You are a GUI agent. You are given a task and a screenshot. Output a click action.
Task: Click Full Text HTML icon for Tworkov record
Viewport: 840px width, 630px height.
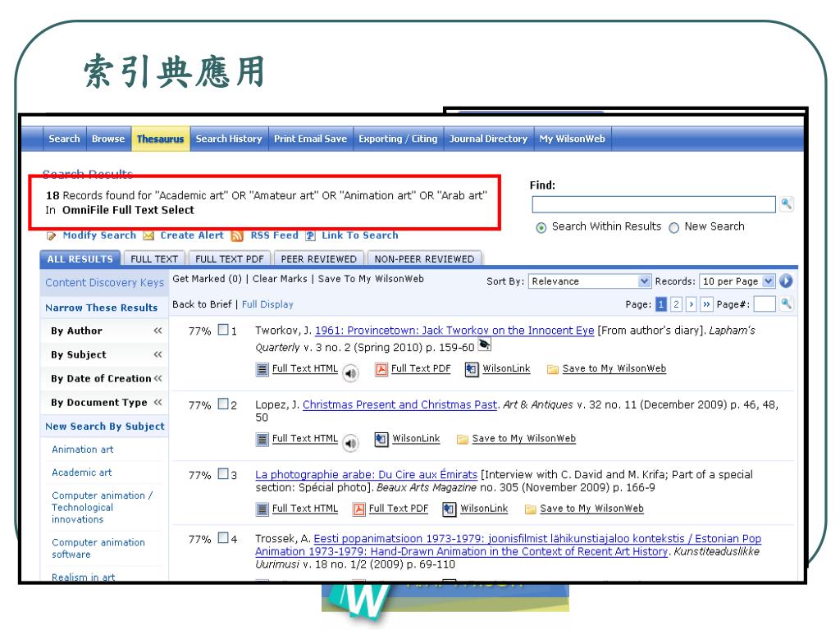[x=262, y=369]
